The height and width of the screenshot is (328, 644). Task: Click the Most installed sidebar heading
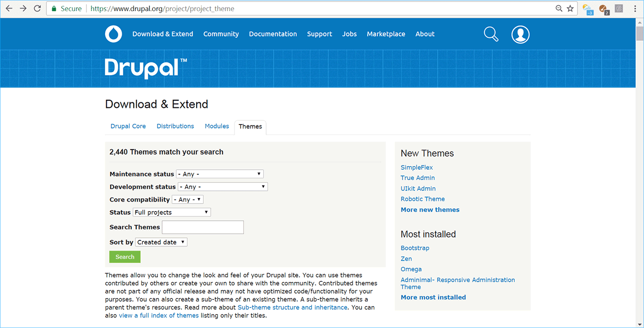click(x=428, y=234)
